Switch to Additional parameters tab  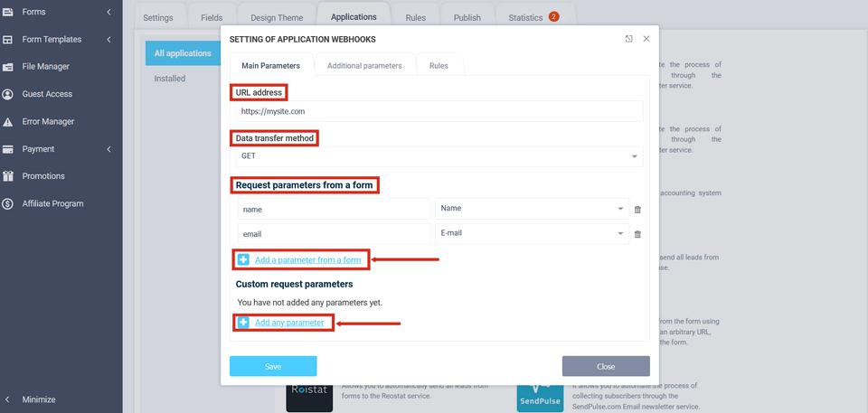[x=363, y=66]
